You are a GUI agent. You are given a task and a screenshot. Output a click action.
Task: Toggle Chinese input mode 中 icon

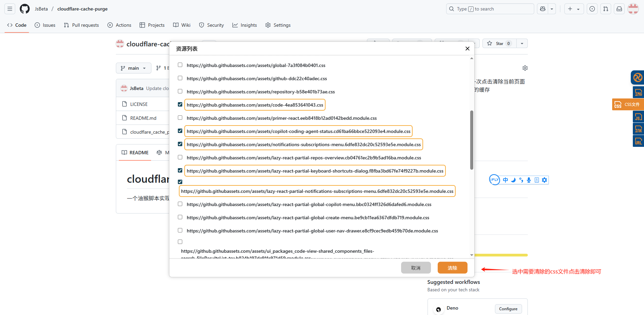[x=505, y=180]
